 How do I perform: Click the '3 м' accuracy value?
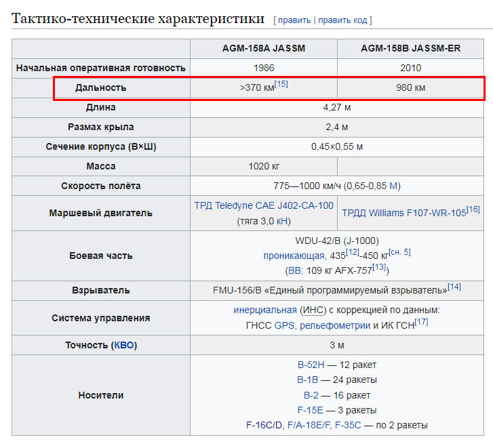[337, 345]
